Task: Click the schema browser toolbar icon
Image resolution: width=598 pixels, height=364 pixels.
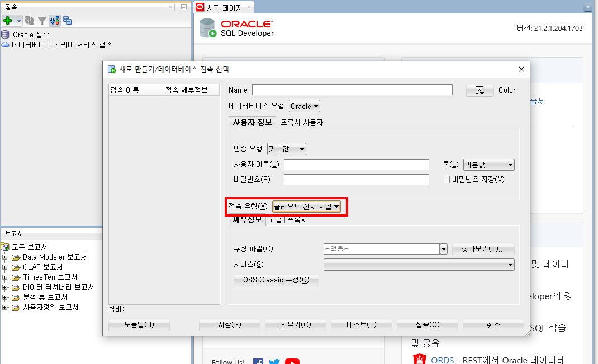Action: [x=68, y=21]
